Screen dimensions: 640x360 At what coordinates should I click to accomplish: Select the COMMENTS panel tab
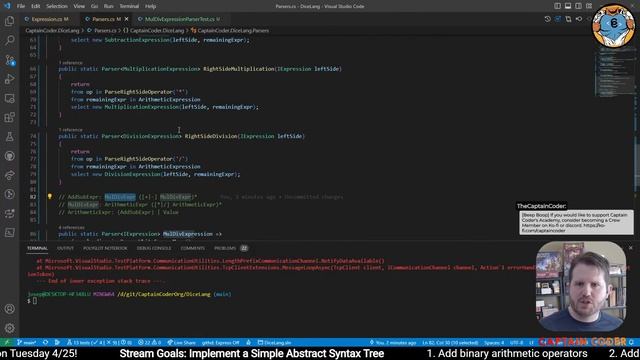[193, 248]
